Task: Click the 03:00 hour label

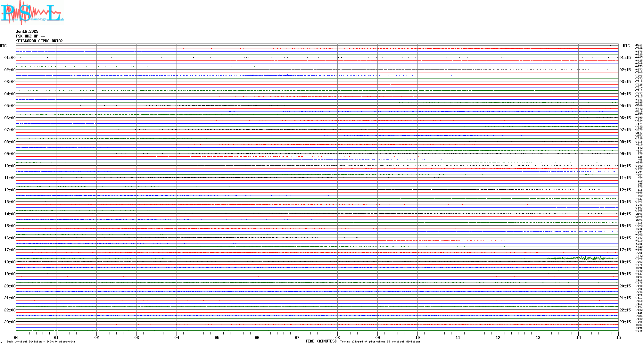Action: pyautogui.click(x=10, y=82)
